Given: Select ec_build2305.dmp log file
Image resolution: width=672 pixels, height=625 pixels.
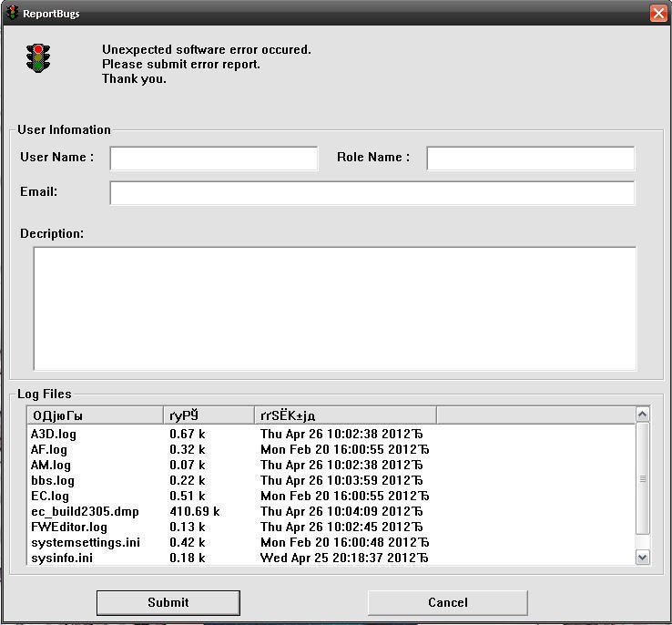Looking at the screenshot, I should pyautogui.click(x=85, y=511).
